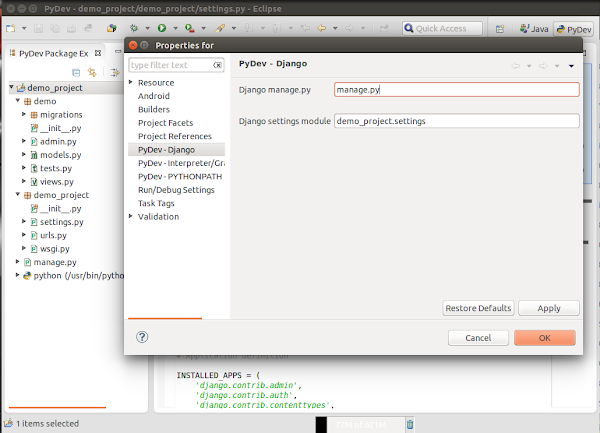The height and width of the screenshot is (433, 600).
Task: Click the help question mark icon
Action: click(x=142, y=337)
